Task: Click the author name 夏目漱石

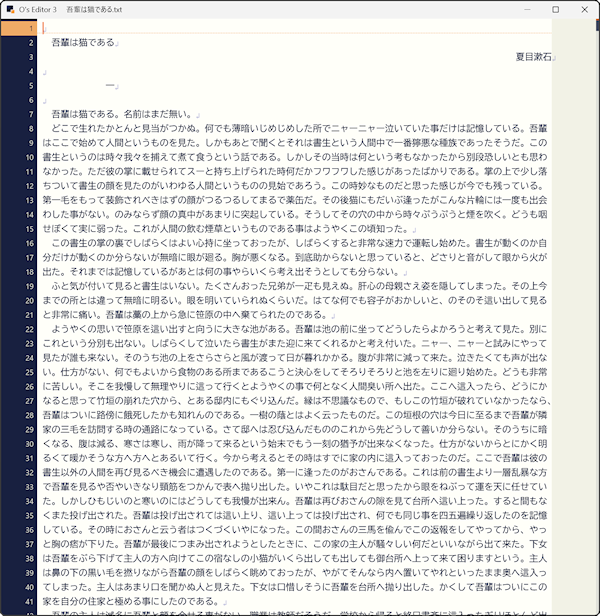Action: (534, 57)
